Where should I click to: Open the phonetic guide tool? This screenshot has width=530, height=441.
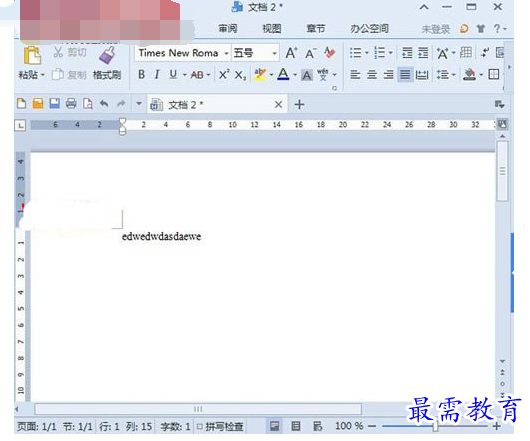[323, 74]
